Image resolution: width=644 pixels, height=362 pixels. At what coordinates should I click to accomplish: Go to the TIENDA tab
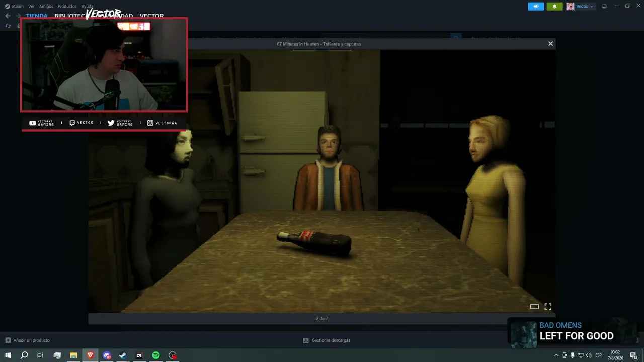(x=37, y=16)
